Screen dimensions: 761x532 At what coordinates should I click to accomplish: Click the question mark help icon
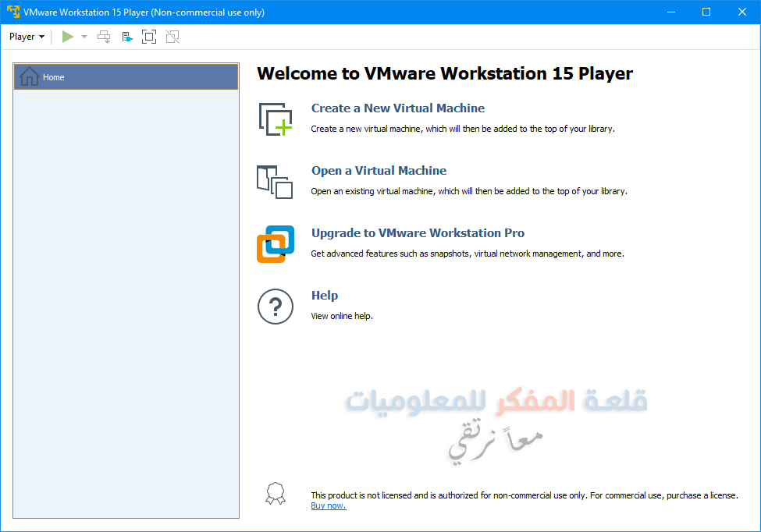coord(276,307)
